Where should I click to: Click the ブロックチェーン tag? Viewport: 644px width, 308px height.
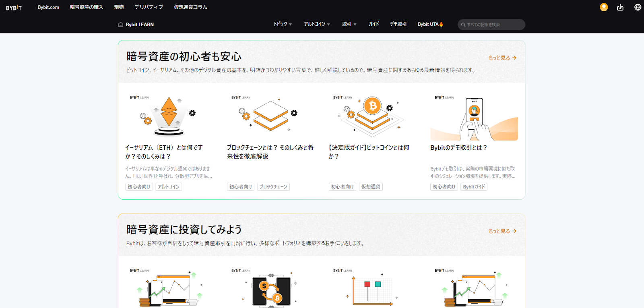click(x=273, y=187)
